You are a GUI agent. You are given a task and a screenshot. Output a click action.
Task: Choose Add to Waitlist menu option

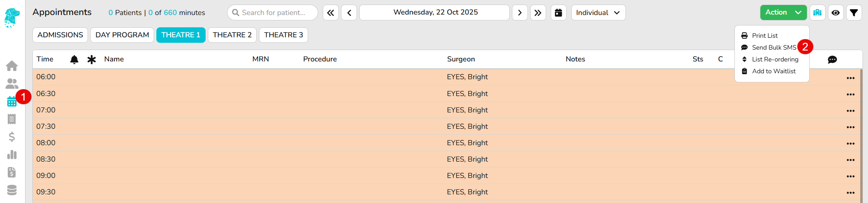click(774, 71)
